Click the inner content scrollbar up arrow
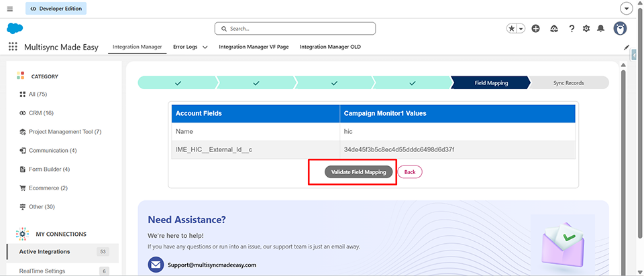644x276 pixels. [x=623, y=66]
